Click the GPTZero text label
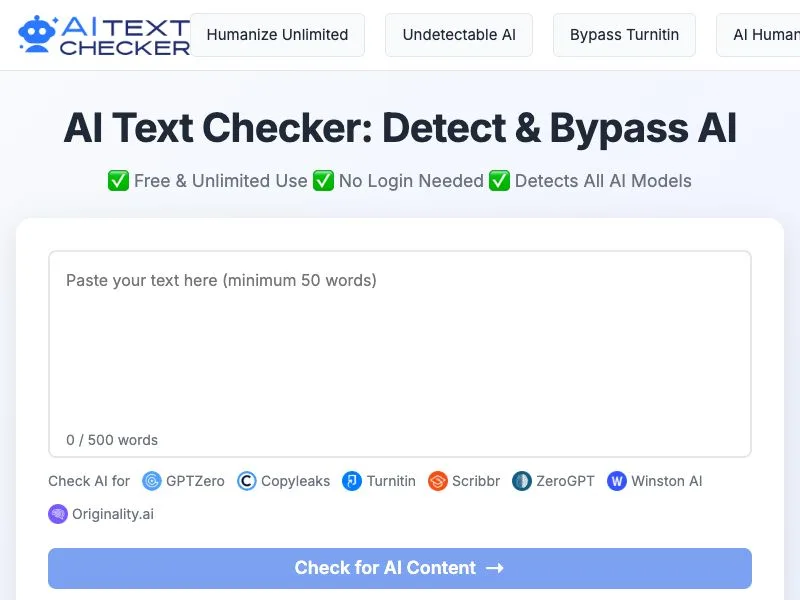The width and height of the screenshot is (800, 600). click(x=195, y=481)
